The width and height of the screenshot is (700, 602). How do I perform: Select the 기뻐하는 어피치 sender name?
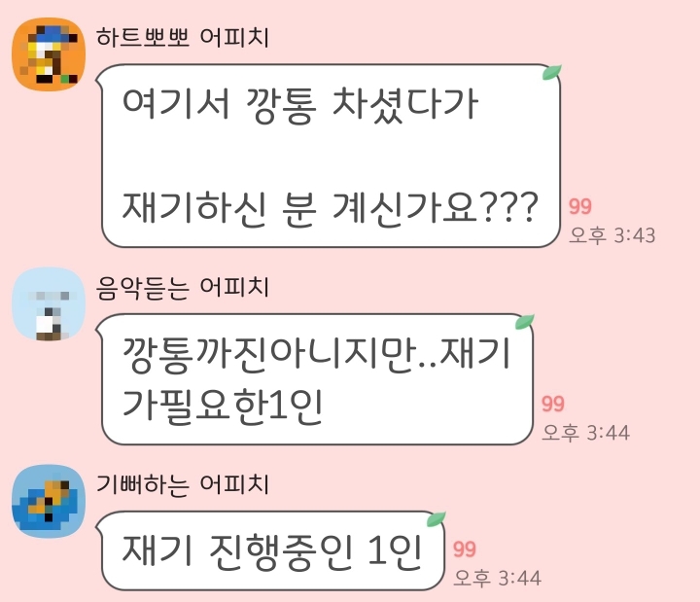pyautogui.click(x=183, y=484)
